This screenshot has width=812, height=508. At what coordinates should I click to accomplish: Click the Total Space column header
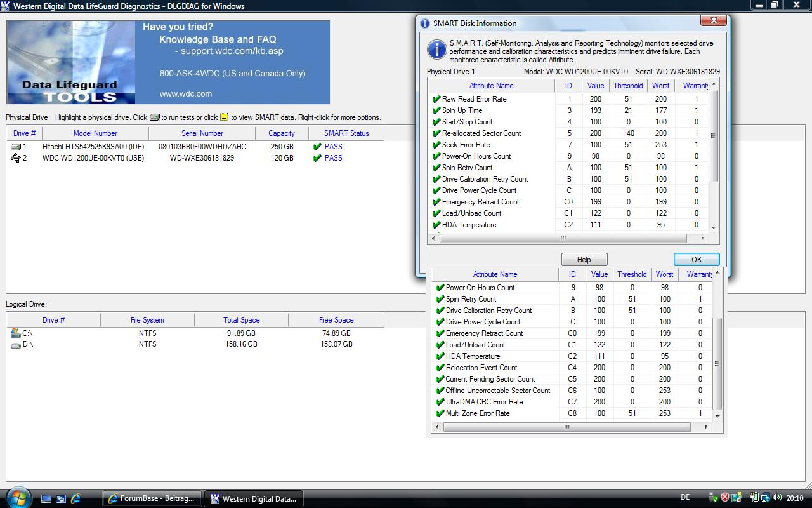pyautogui.click(x=242, y=320)
